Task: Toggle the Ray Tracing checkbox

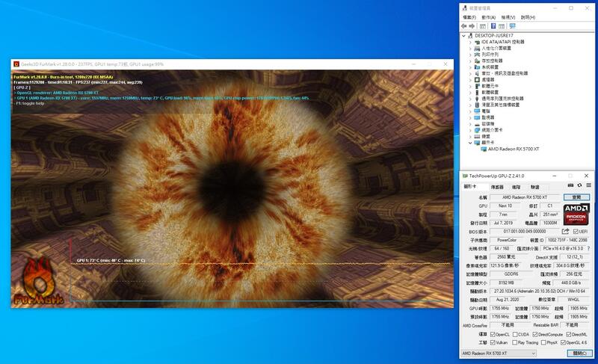Action: pos(515,342)
